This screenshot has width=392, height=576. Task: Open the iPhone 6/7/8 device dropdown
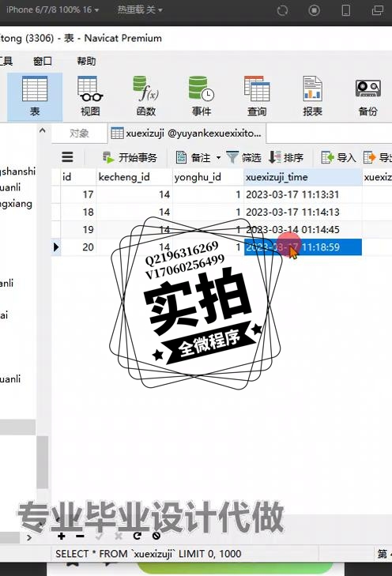(52, 10)
